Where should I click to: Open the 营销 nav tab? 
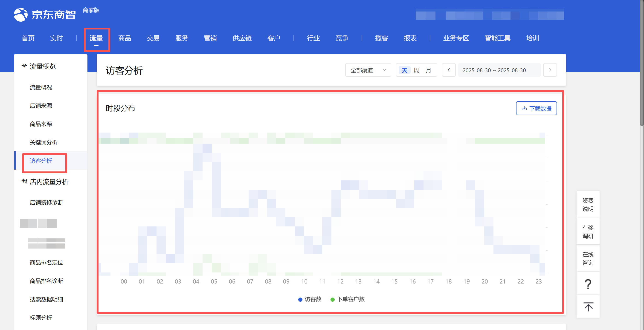[210, 38]
